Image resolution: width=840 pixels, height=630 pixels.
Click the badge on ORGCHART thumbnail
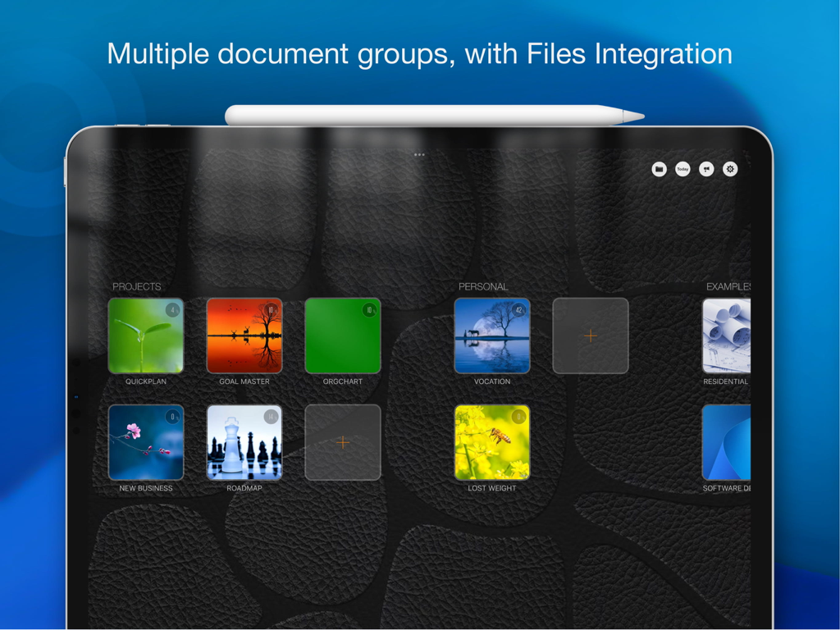pos(368,309)
